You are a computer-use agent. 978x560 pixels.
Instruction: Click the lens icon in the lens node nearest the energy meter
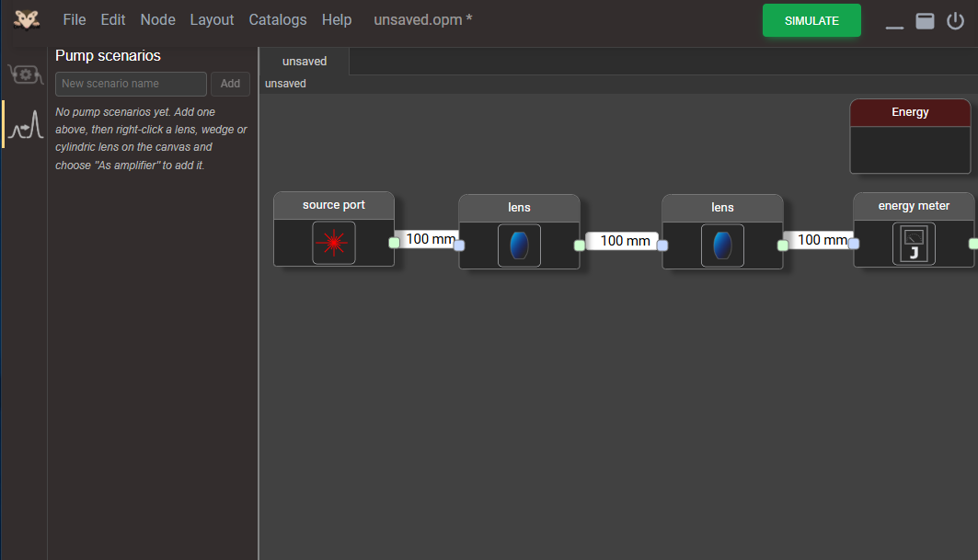[722, 246]
